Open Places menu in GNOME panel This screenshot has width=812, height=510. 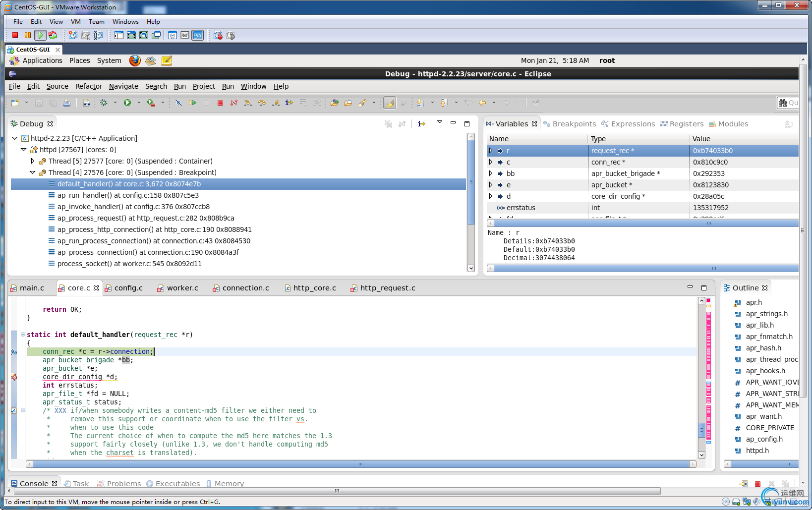[80, 60]
